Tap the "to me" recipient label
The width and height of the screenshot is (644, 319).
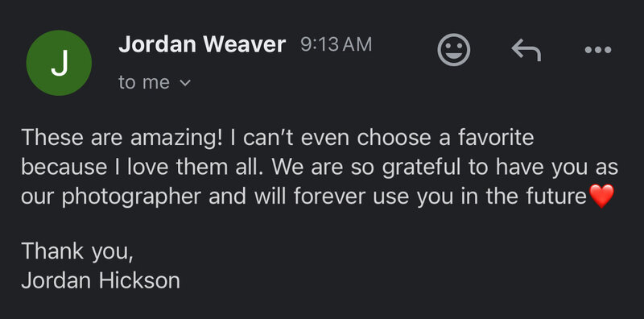(144, 83)
